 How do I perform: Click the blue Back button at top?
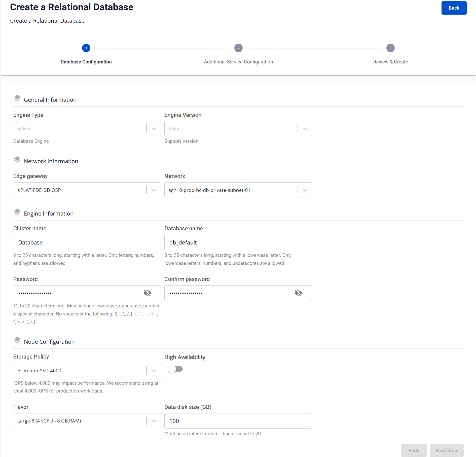[x=454, y=8]
